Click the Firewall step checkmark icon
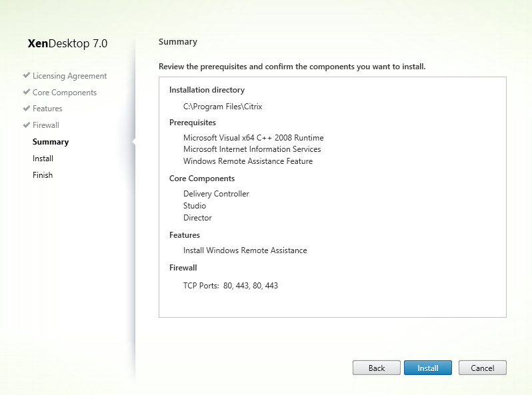Image resolution: width=532 pixels, height=395 pixels. (27, 125)
